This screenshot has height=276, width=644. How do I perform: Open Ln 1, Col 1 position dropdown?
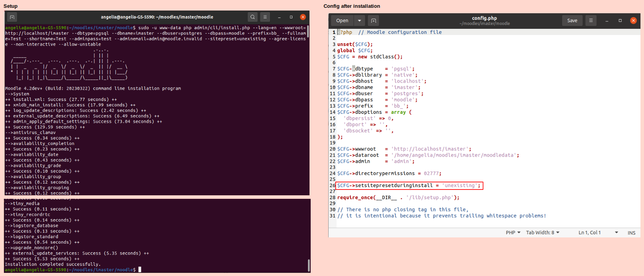pyautogui.click(x=598, y=233)
